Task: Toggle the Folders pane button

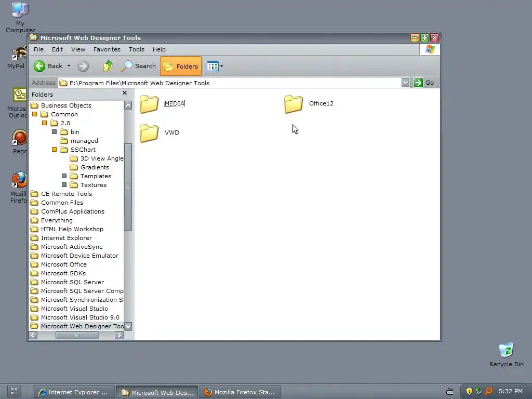Action: (180, 66)
